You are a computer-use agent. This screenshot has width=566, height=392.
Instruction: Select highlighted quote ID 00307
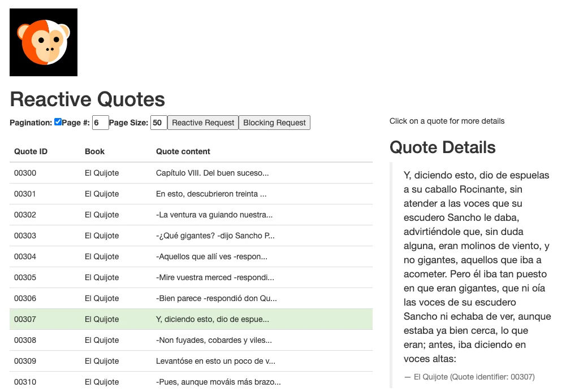point(25,320)
